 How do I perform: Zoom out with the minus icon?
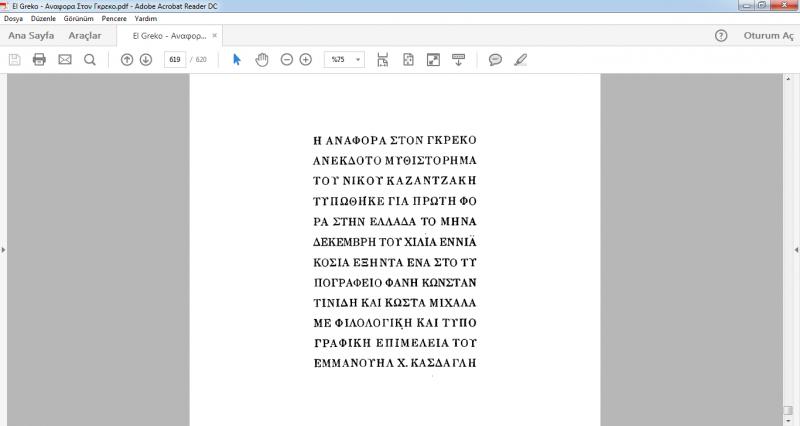point(287,60)
